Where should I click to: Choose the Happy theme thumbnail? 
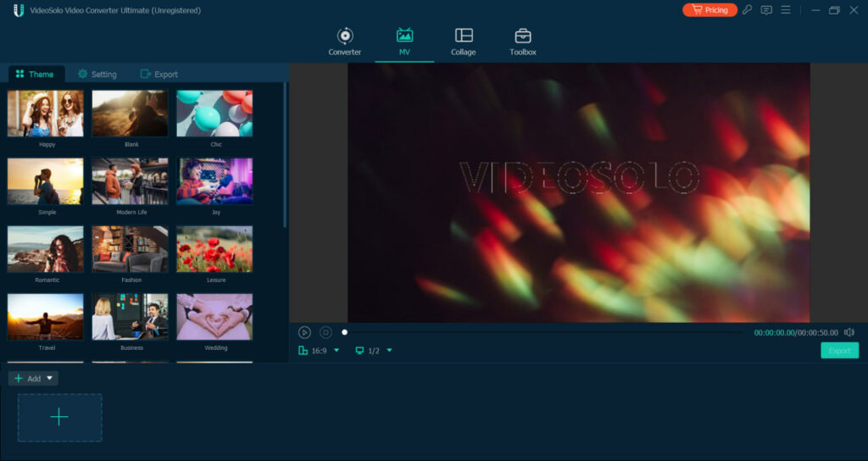point(46,114)
